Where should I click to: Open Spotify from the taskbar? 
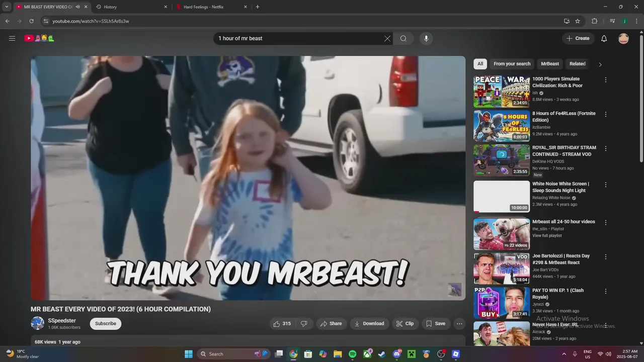click(352, 354)
